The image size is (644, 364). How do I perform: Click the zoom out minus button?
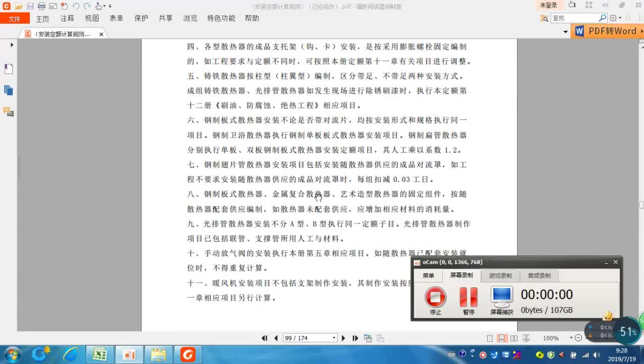click(578, 338)
